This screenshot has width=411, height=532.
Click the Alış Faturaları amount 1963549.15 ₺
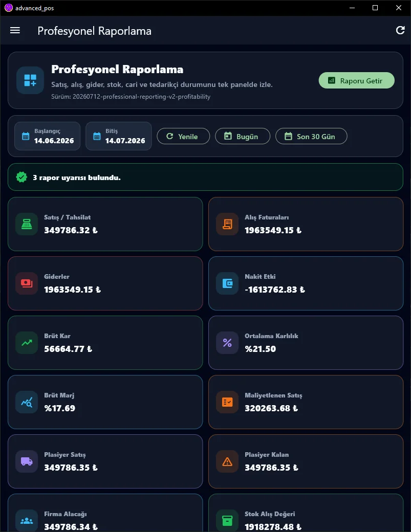point(273,230)
